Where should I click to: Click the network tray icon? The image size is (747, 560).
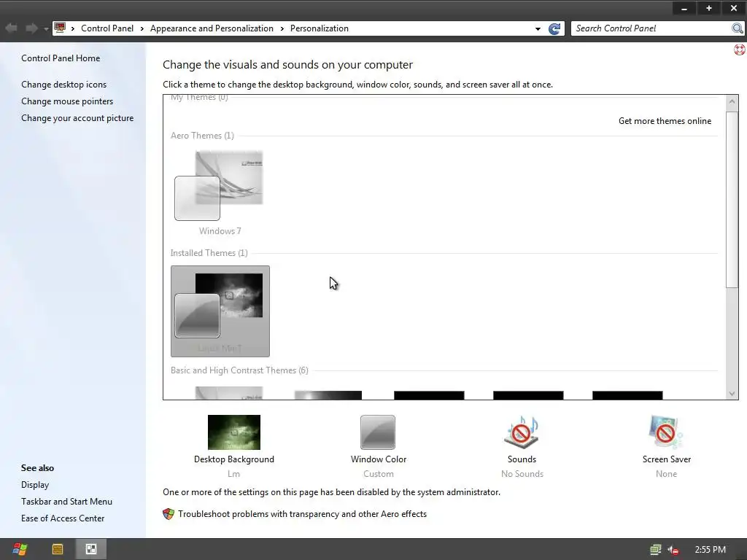[x=656, y=550]
